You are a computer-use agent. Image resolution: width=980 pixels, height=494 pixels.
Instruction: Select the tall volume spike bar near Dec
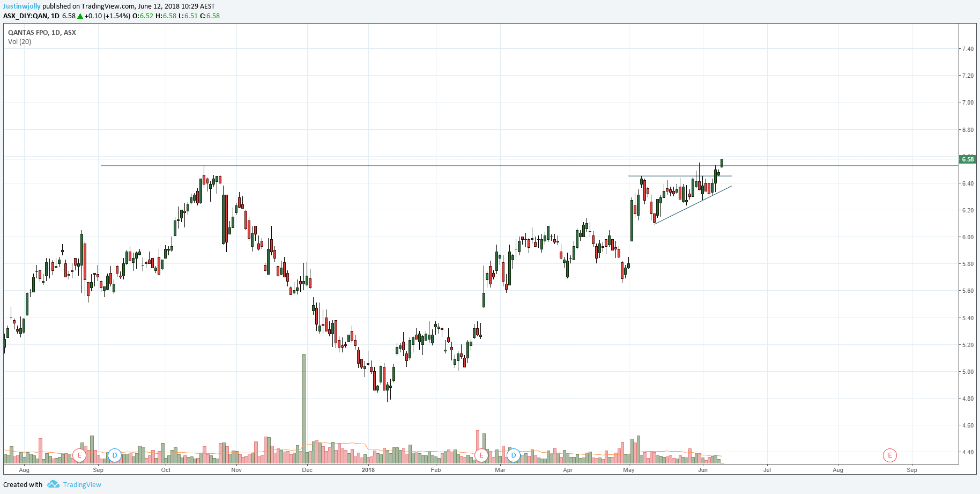(304, 409)
